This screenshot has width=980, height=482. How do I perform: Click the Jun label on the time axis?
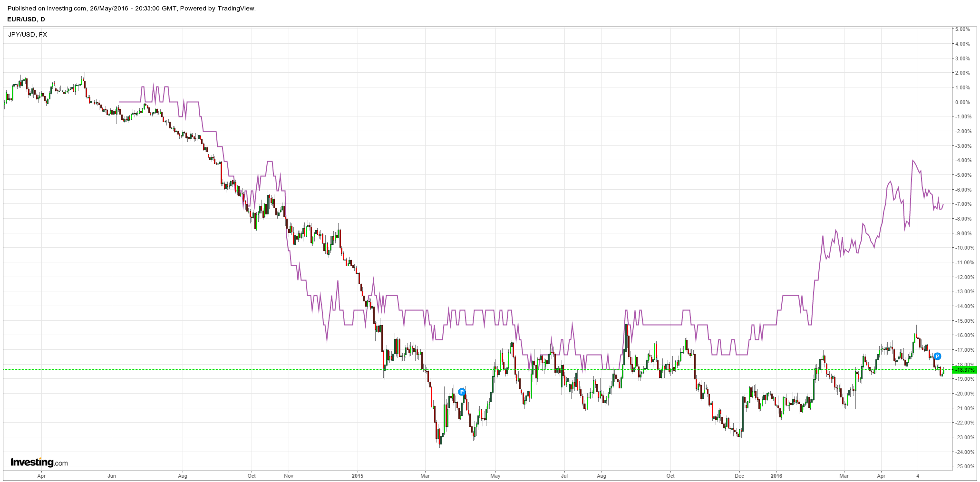tap(112, 475)
